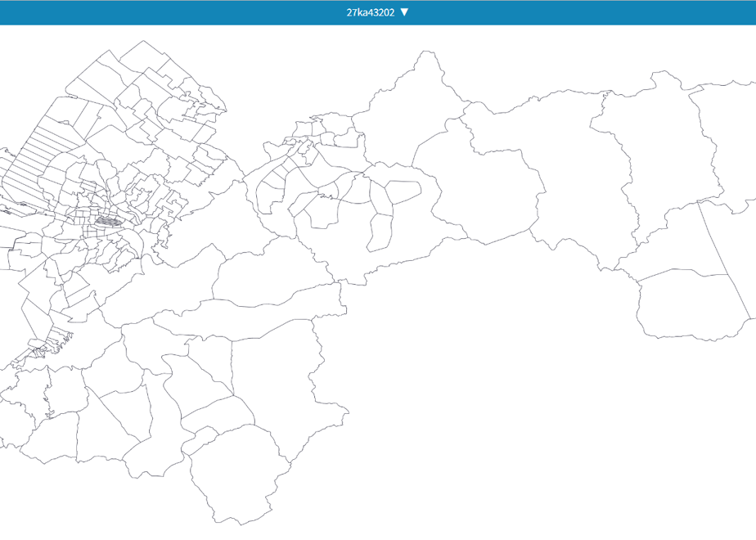Viewport: 756px width, 540px height.
Task: Click blank white area below eastern districts
Action: click(530, 410)
